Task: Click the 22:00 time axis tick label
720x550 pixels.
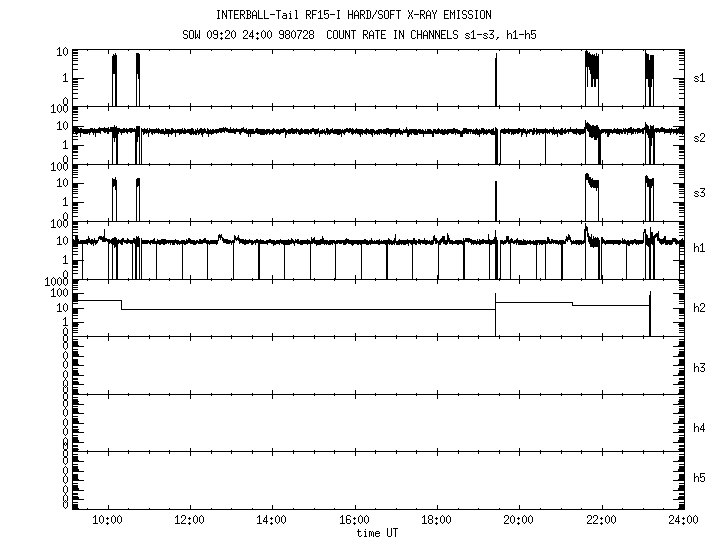Action: [601, 520]
